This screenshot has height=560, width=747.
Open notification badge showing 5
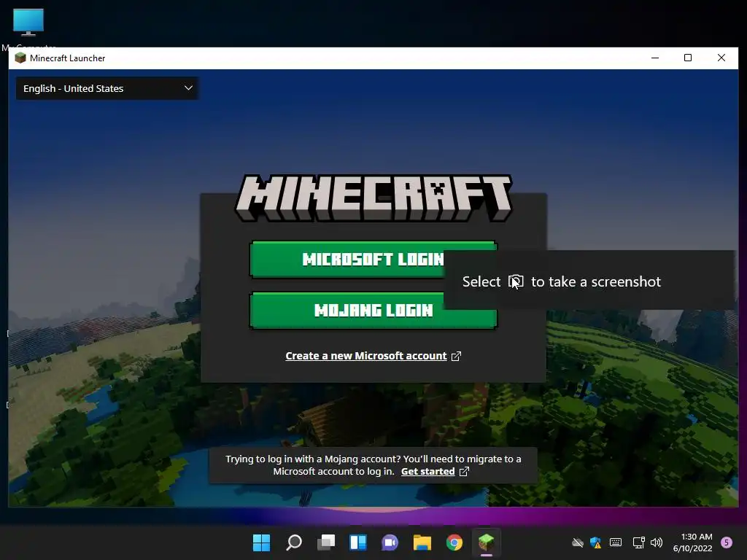727,542
